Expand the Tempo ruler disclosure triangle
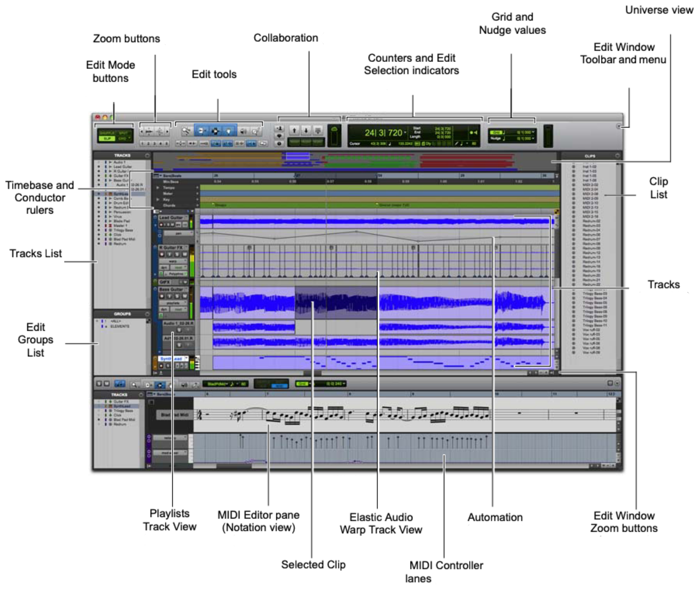Viewport: 700px width, 592px height. coord(158,188)
